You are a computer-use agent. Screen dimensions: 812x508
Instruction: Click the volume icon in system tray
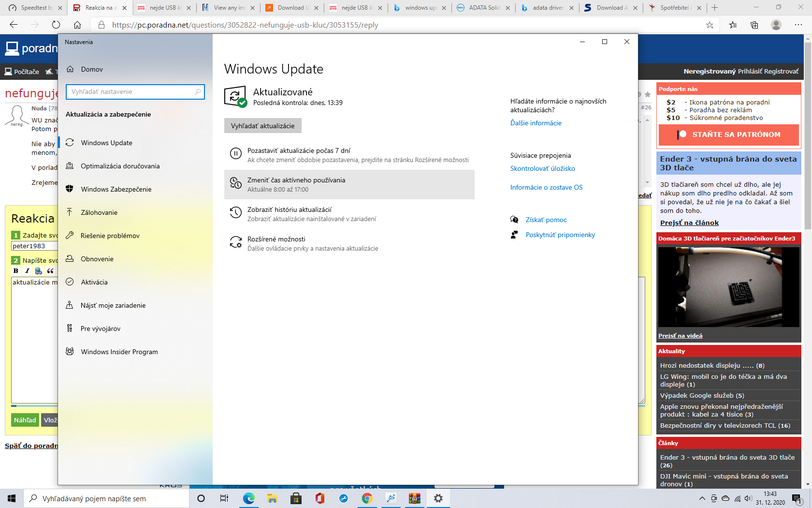(x=748, y=498)
